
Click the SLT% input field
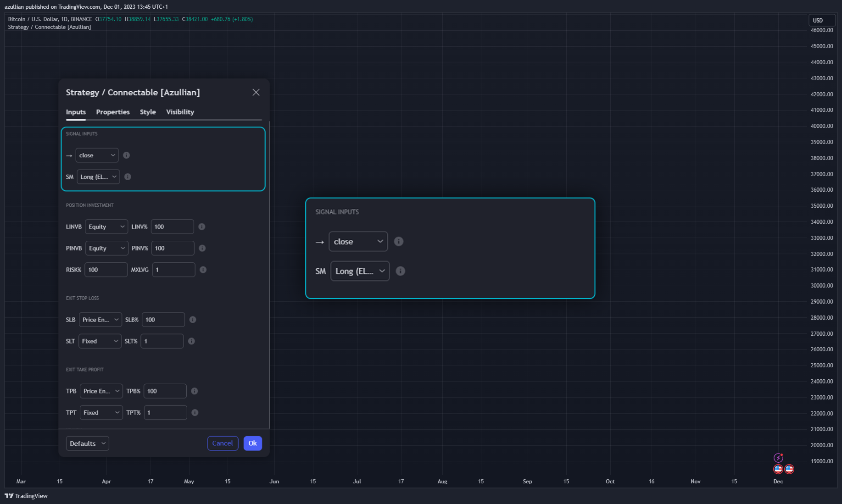[x=162, y=341]
